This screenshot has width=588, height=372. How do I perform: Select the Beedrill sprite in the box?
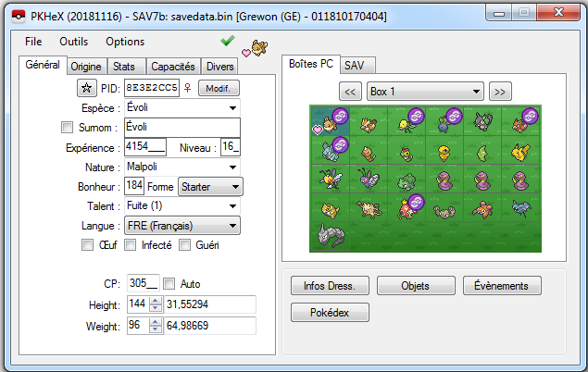click(331, 180)
